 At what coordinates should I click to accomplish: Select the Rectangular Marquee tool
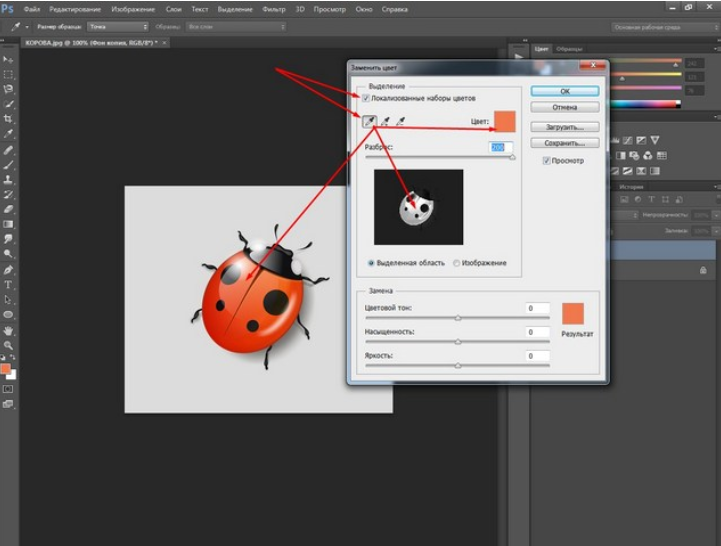click(8, 75)
